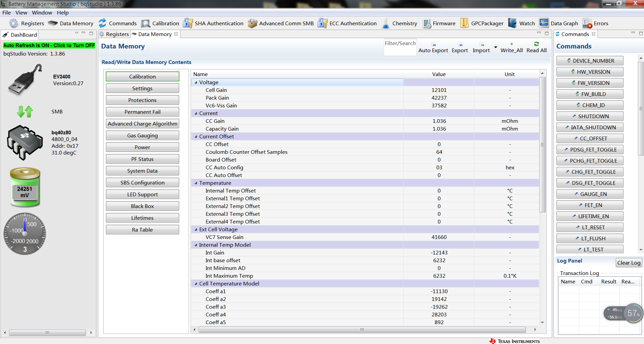Screen dimensions: 644x344
Task: Open the Ra Table category
Action: pyautogui.click(x=142, y=230)
